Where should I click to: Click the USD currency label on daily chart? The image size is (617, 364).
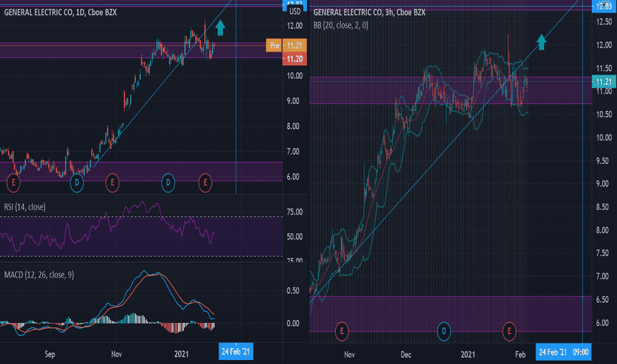click(x=295, y=11)
